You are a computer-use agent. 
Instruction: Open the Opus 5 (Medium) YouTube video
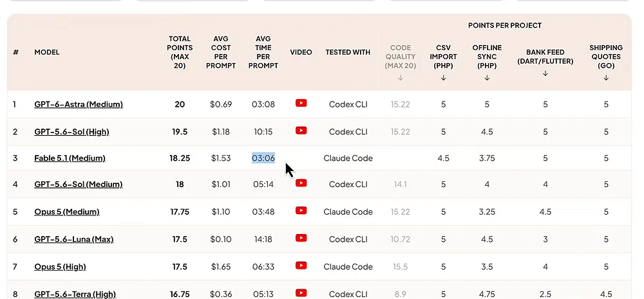[301, 210]
